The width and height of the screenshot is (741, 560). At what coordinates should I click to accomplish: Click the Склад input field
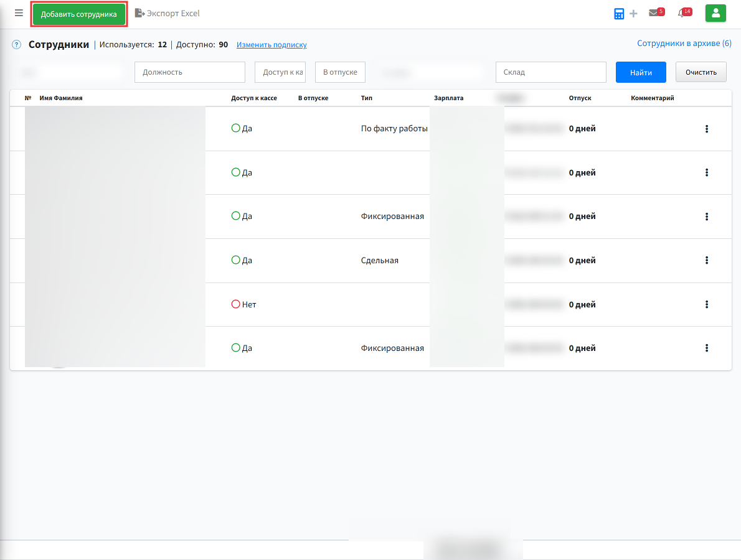click(x=551, y=72)
